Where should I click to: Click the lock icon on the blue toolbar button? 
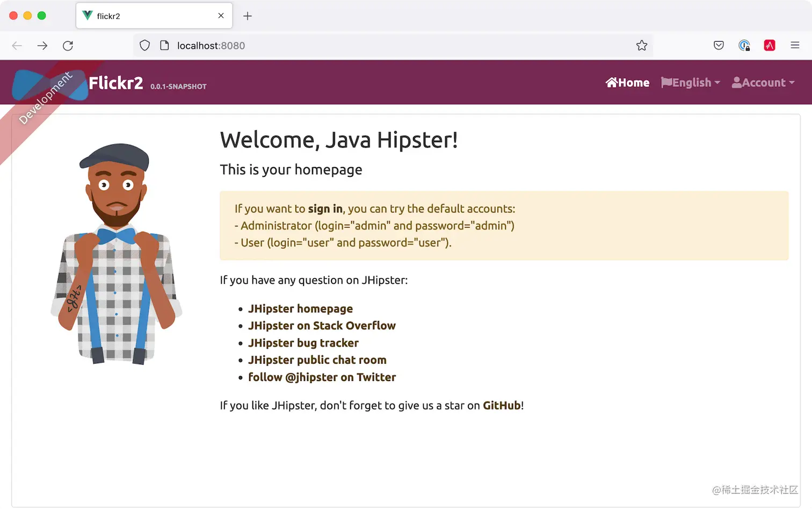coord(747,48)
